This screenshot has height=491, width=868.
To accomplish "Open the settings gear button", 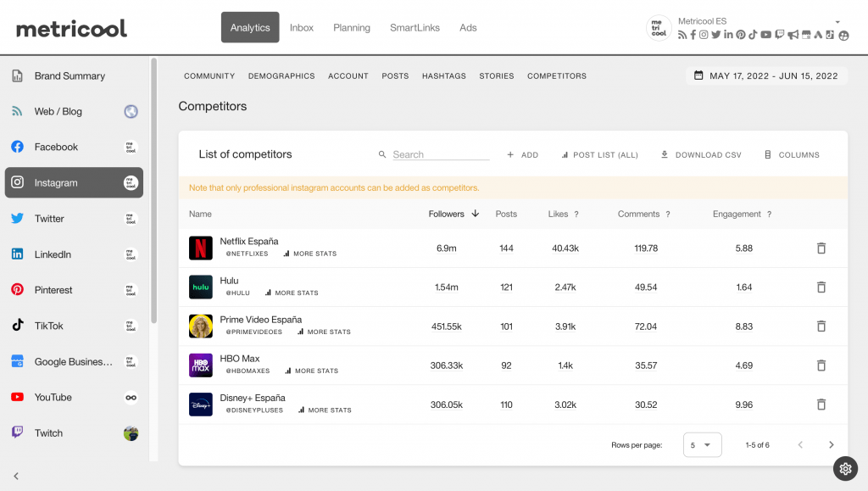I will click(x=845, y=469).
